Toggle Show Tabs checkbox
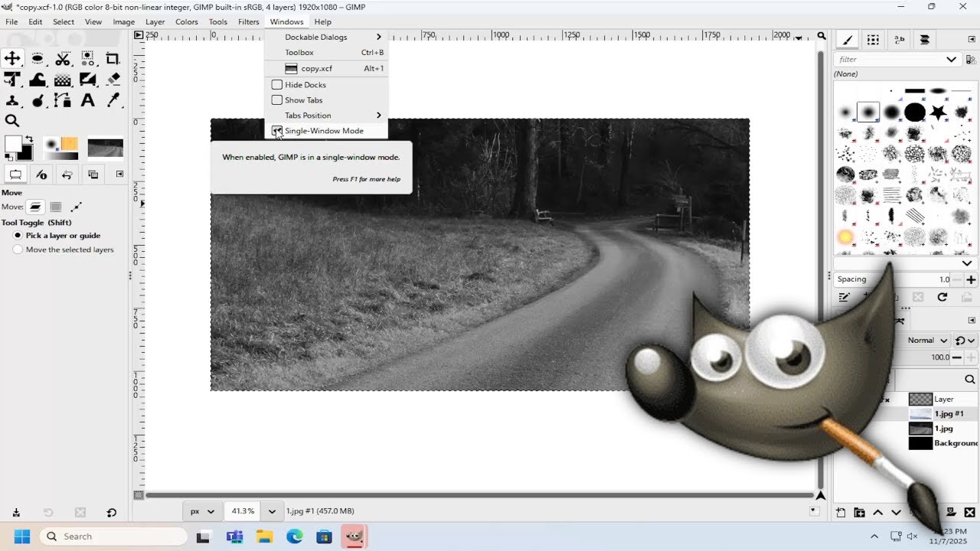This screenshot has height=551, width=980. (276, 100)
